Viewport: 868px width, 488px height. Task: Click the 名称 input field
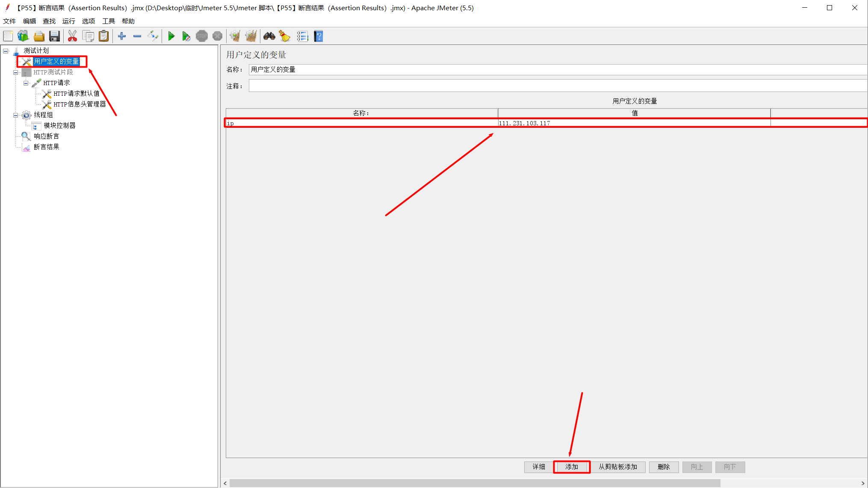point(558,69)
